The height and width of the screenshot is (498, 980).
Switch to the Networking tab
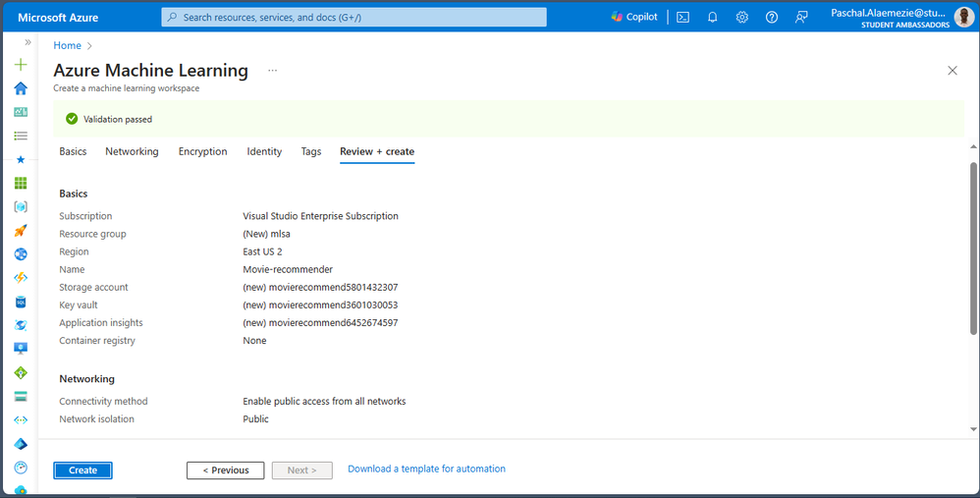point(132,151)
